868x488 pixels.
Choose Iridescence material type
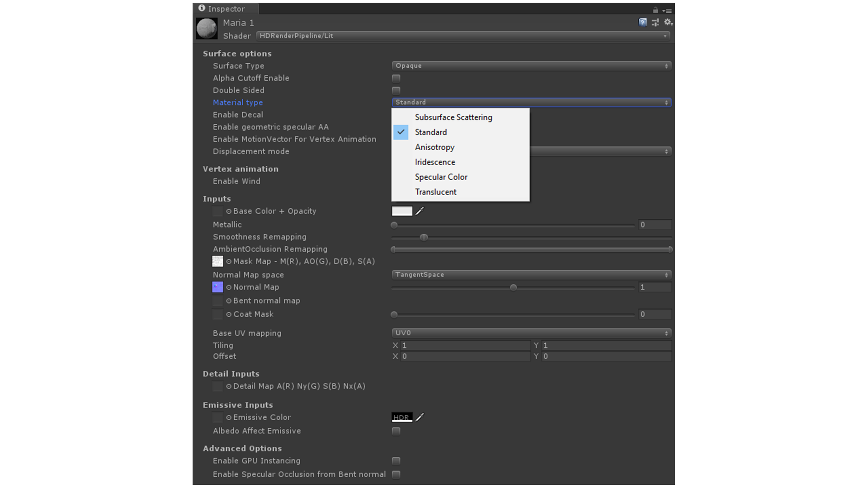coord(460,162)
